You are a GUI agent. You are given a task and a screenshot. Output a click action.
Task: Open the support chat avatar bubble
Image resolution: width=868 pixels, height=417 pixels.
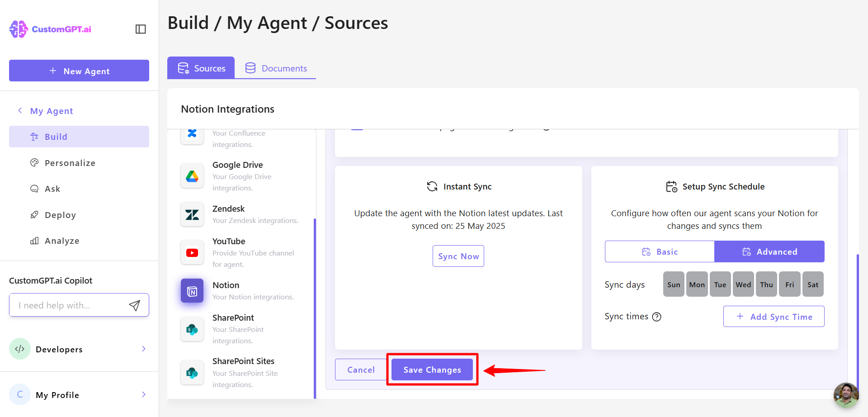846,395
